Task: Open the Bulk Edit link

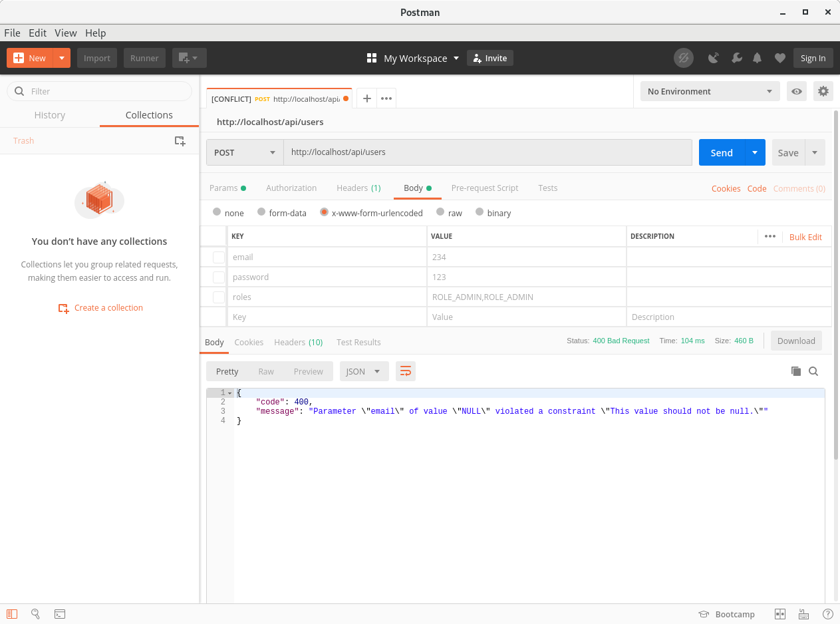Action: 805,237
